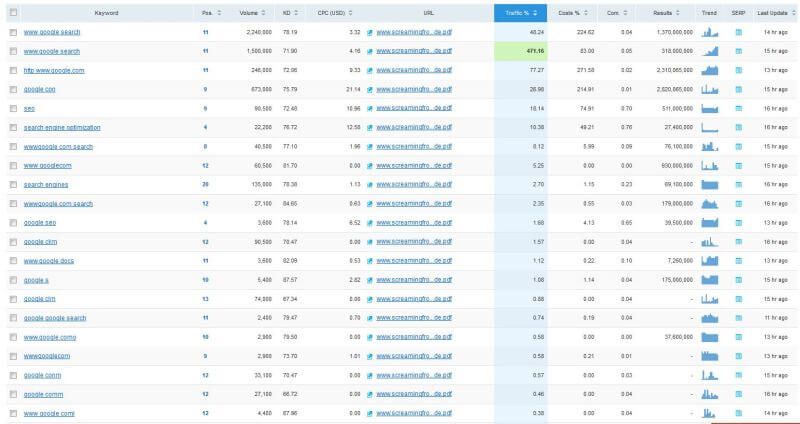Open the SERP icon for google google search
This screenshot has width=800, height=424.
coord(738,318)
